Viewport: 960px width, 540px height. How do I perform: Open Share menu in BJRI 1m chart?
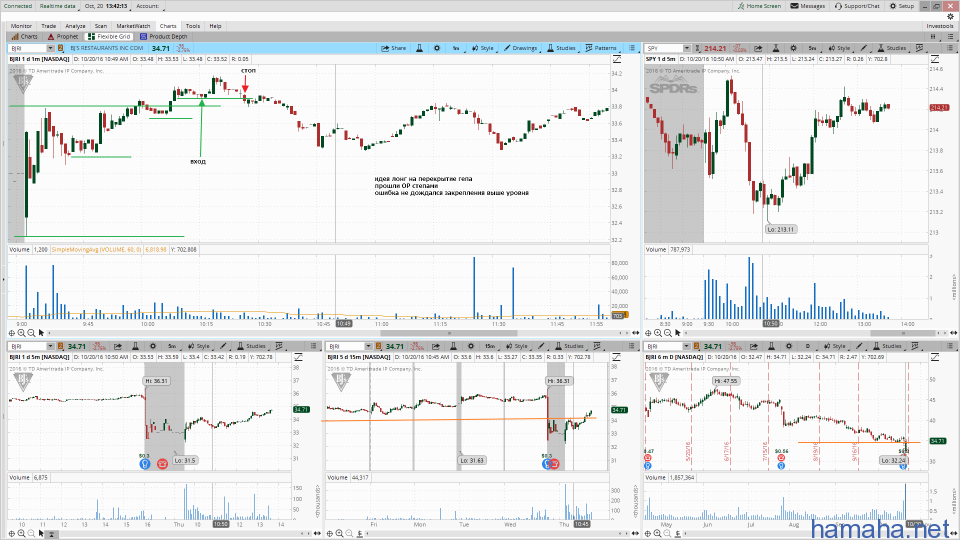point(394,48)
